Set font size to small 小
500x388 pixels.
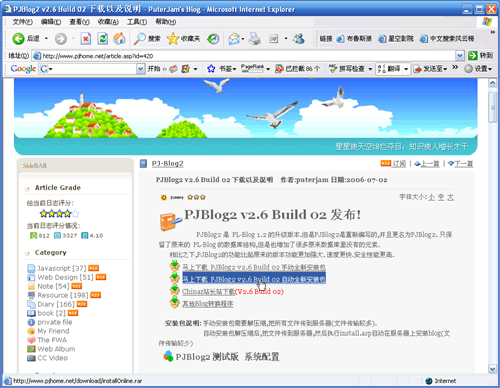(x=432, y=197)
